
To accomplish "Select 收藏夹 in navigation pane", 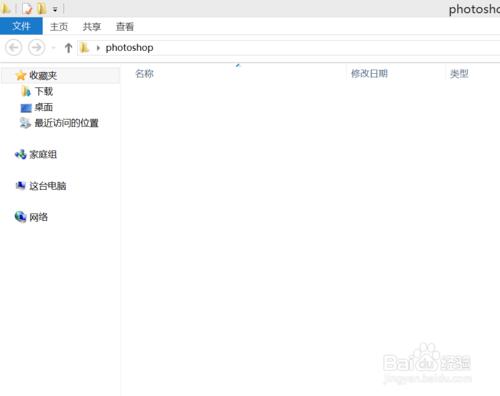I will 43,75.
